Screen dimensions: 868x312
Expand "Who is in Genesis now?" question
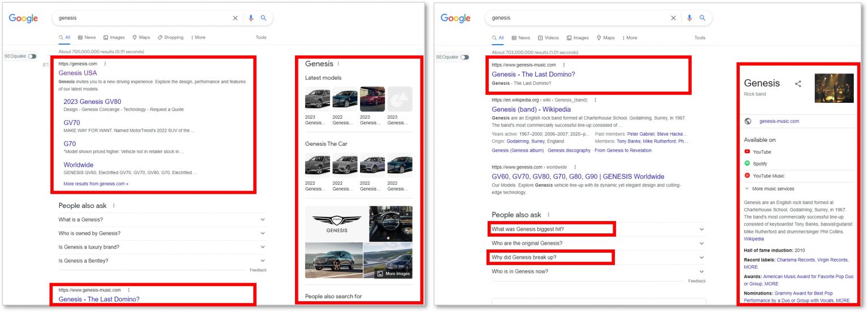coord(598,271)
